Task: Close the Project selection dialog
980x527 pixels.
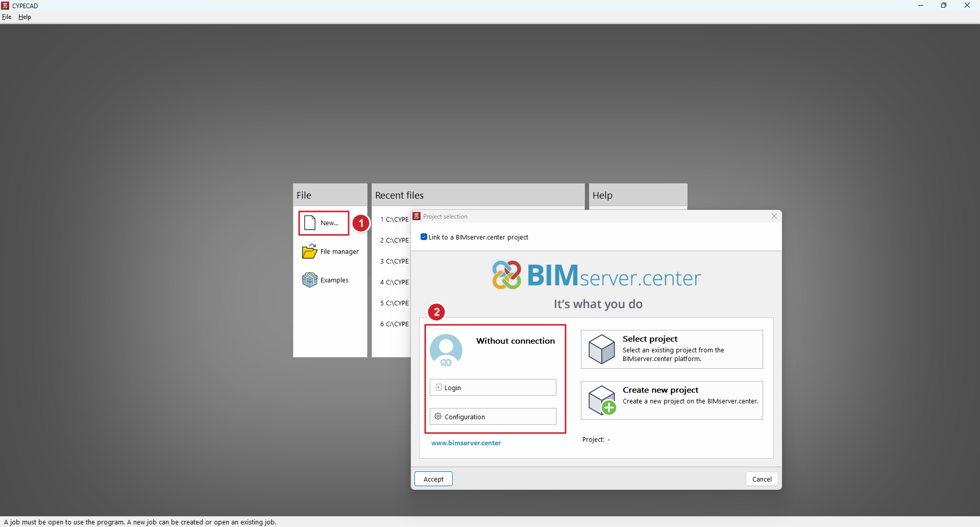Action: pos(774,217)
